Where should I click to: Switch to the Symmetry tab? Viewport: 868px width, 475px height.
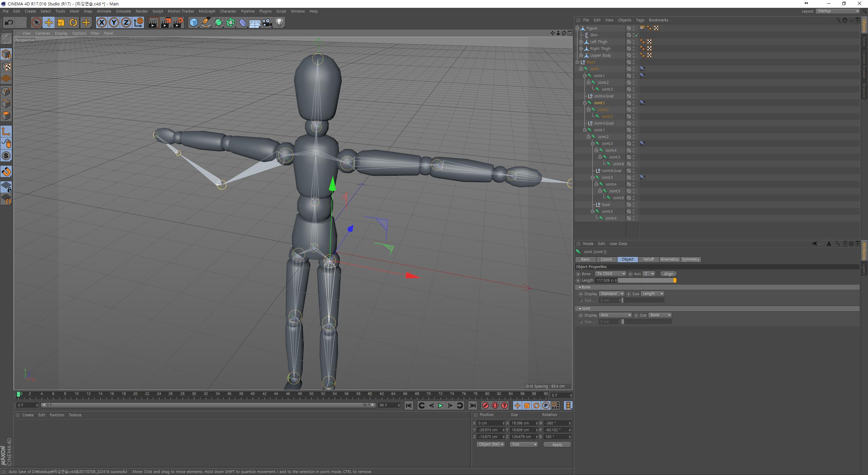click(x=690, y=259)
